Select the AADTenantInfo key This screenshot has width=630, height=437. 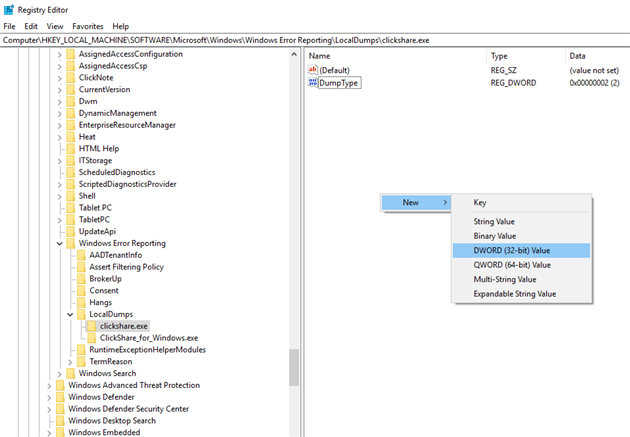pos(116,255)
